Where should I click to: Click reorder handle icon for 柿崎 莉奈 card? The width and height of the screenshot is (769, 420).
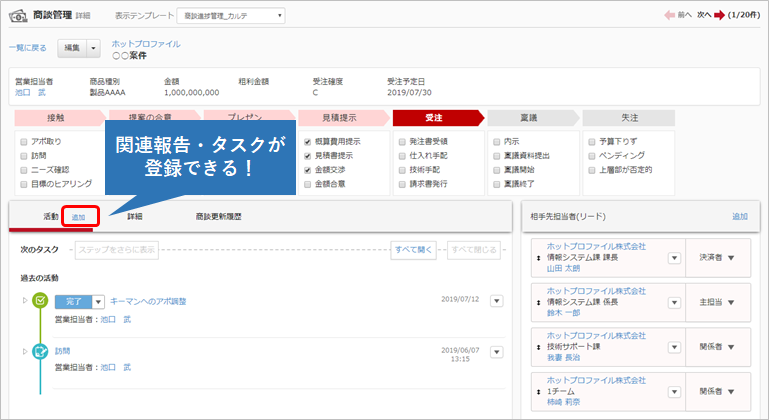coord(538,392)
